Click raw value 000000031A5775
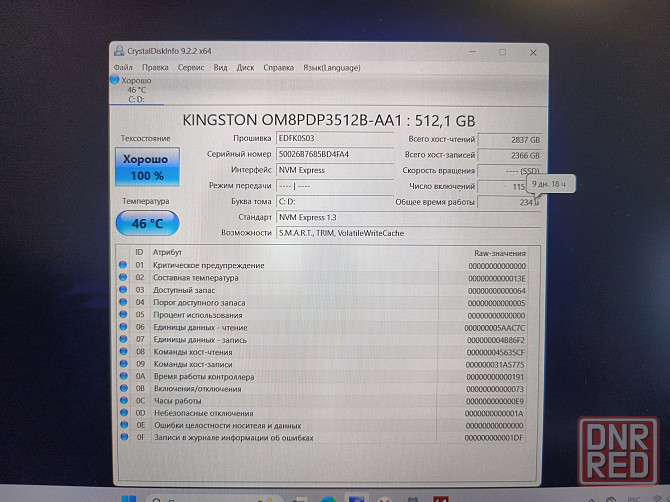The image size is (670, 502). tap(495, 365)
